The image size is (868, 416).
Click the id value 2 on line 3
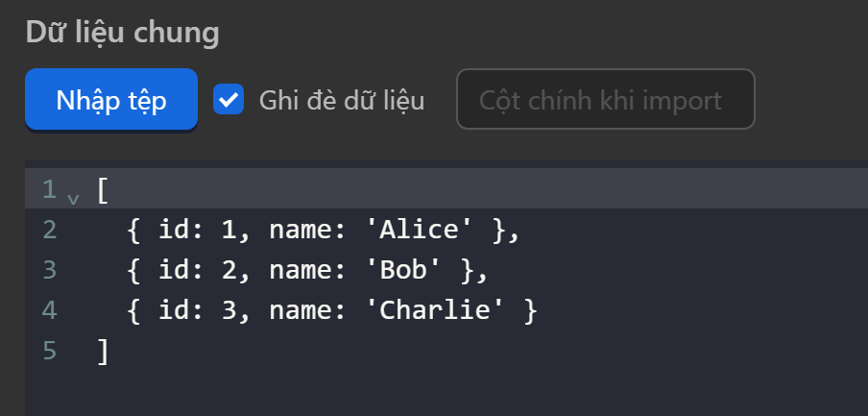click(228, 271)
